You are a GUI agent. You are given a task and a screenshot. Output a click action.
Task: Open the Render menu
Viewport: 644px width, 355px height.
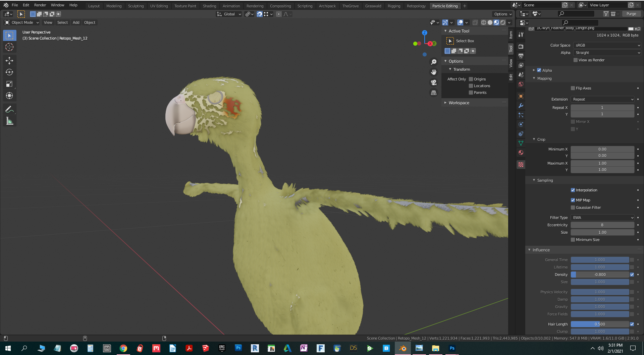point(40,5)
